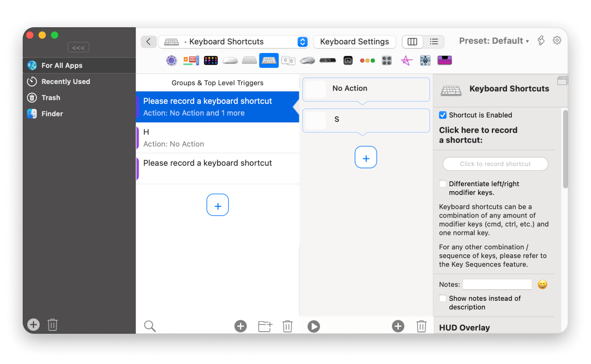
Task: Select the traffic-light window buttons trigger icon
Action: [x=367, y=61]
